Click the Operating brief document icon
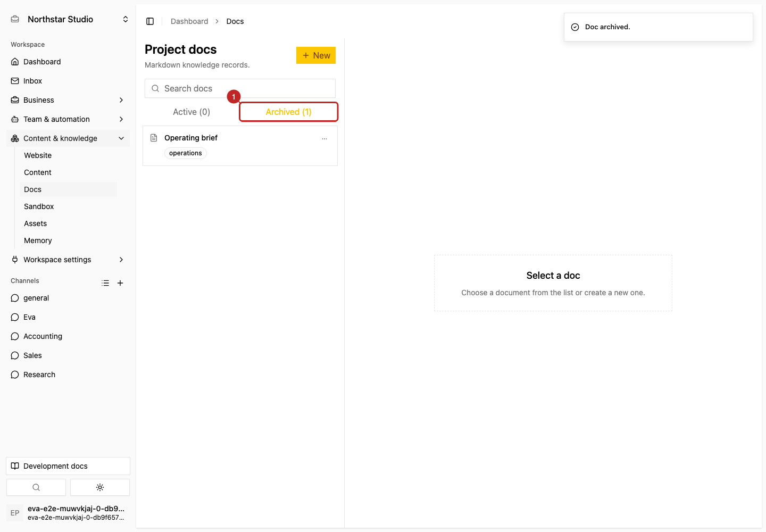 pyautogui.click(x=154, y=138)
